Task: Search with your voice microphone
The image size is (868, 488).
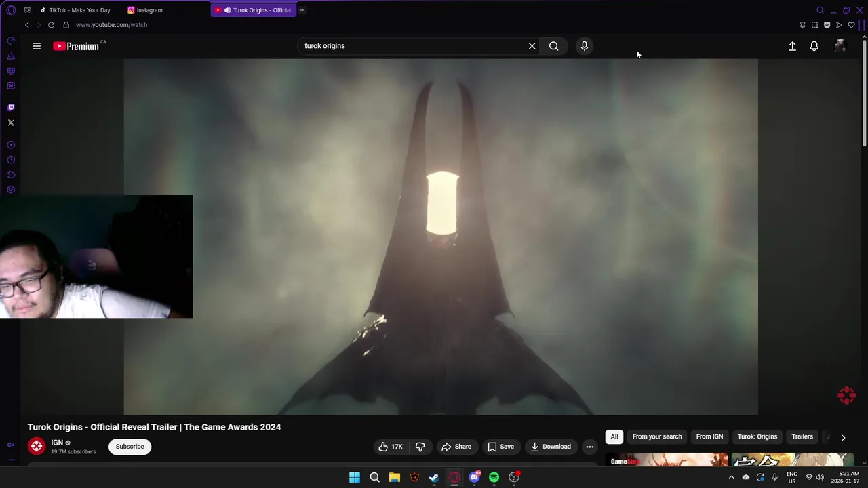Action: 585,46
